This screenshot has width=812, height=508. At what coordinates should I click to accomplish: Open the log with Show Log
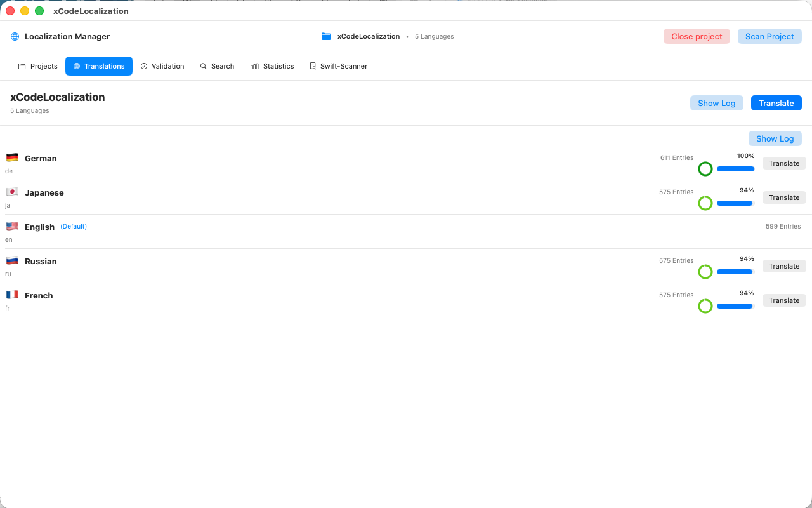(x=716, y=103)
